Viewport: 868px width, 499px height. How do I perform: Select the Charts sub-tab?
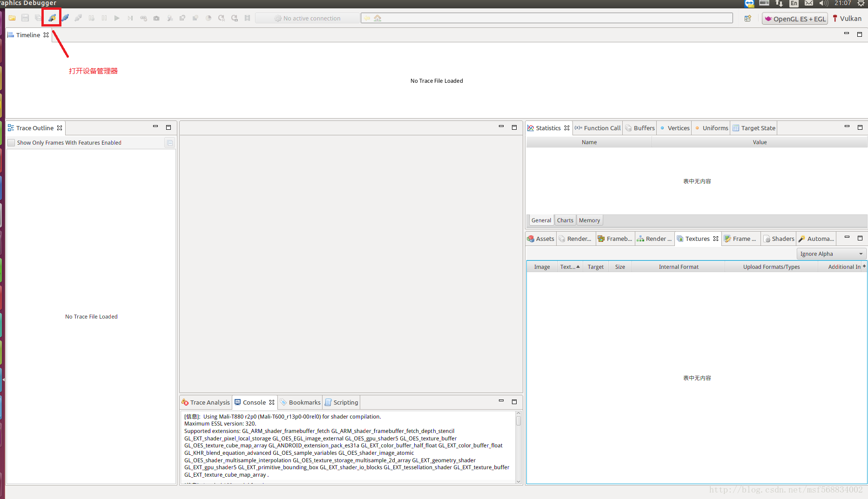pyautogui.click(x=565, y=220)
